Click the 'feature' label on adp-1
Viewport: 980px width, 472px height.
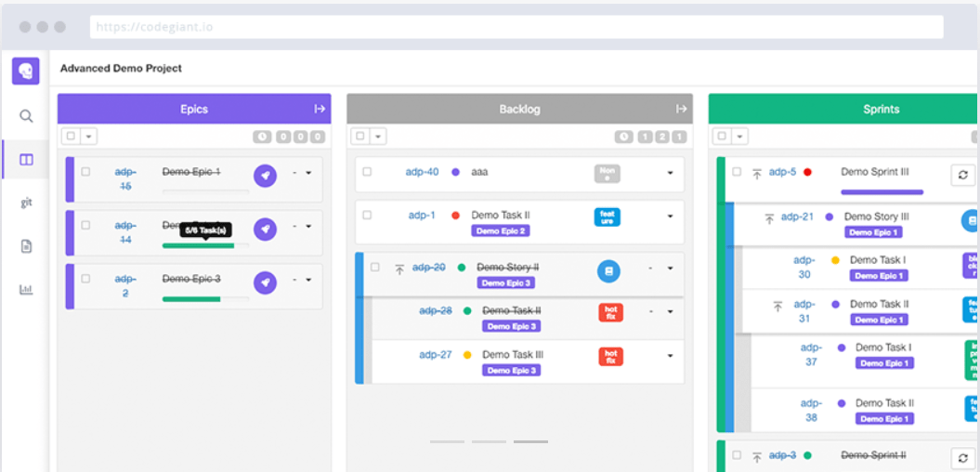point(607,216)
